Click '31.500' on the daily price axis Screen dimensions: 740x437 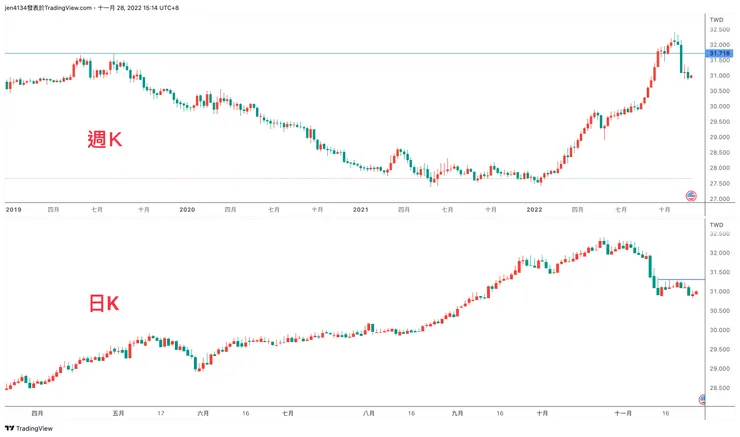720,272
